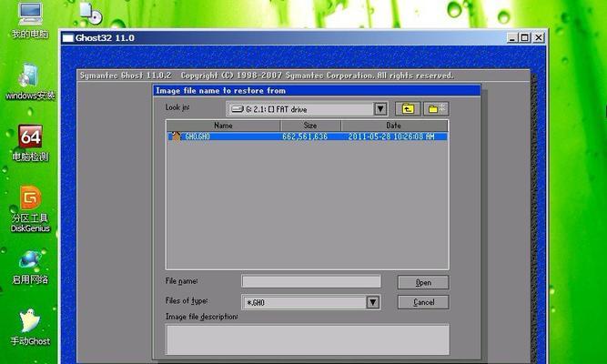
Task: Sort files by Date column header
Action: pos(394,126)
